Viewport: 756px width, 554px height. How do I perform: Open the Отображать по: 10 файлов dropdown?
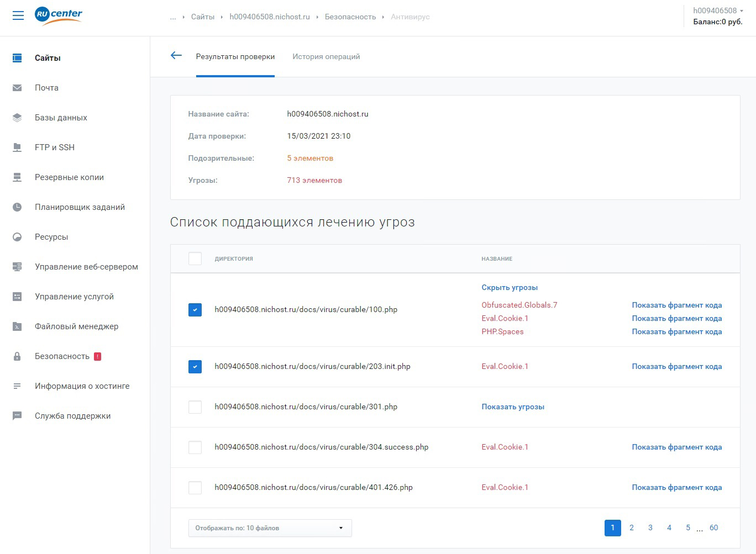[x=270, y=528]
